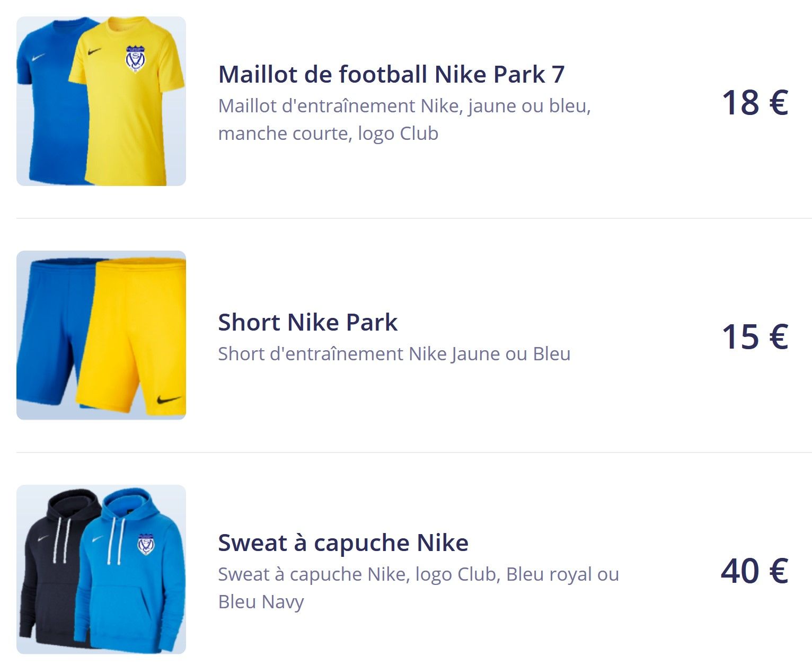
Task: Click the club crest on the blue hoodie
Action: 145,544
